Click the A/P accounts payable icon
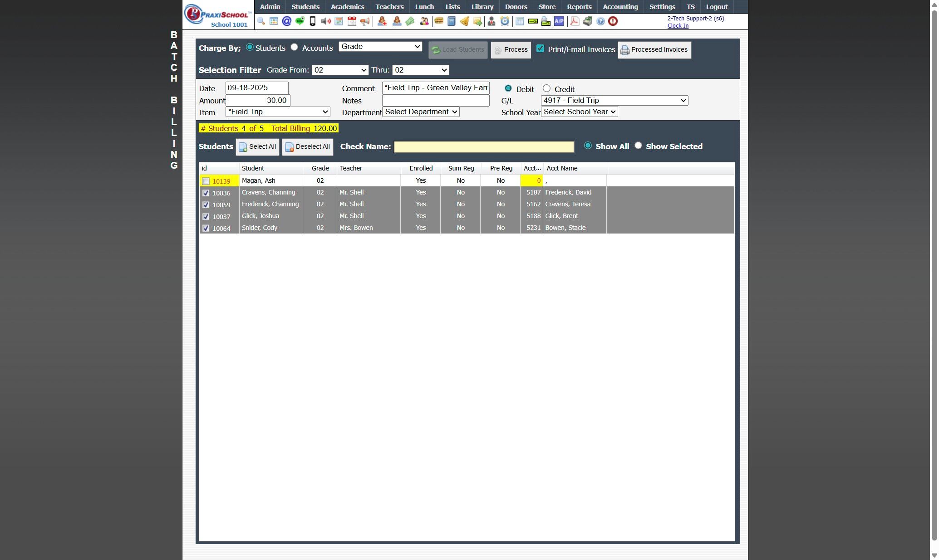 [559, 21]
